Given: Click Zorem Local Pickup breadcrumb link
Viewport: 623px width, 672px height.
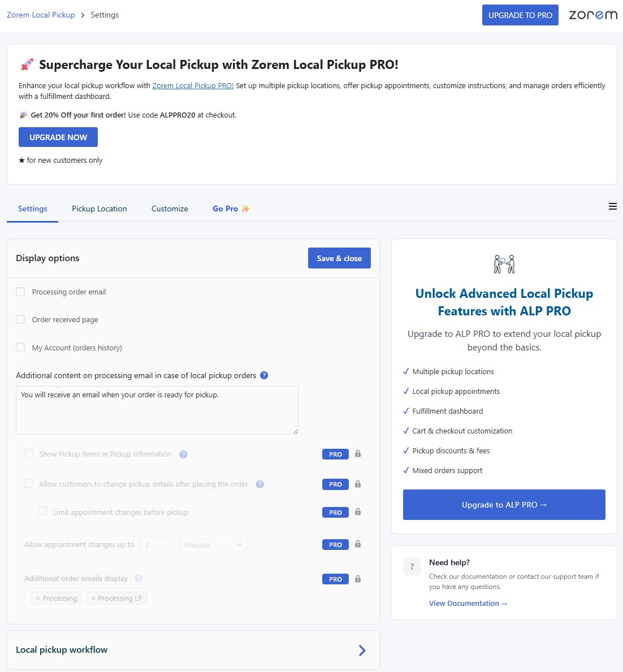Looking at the screenshot, I should coord(41,15).
